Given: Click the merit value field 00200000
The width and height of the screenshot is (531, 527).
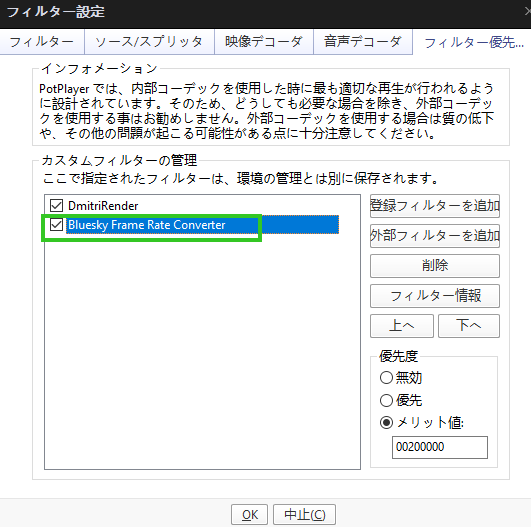Looking at the screenshot, I should click(x=440, y=447).
